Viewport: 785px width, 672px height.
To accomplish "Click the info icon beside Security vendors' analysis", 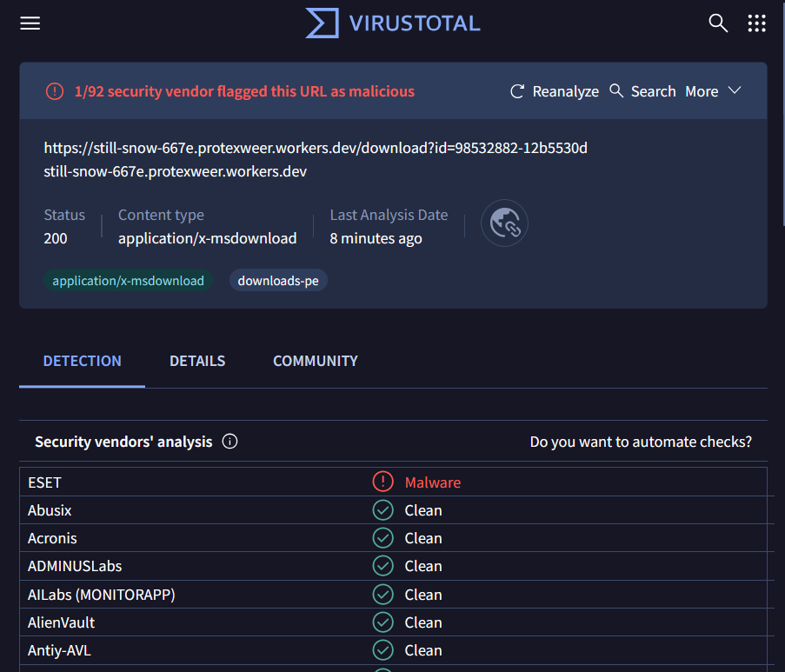I will click(x=230, y=442).
